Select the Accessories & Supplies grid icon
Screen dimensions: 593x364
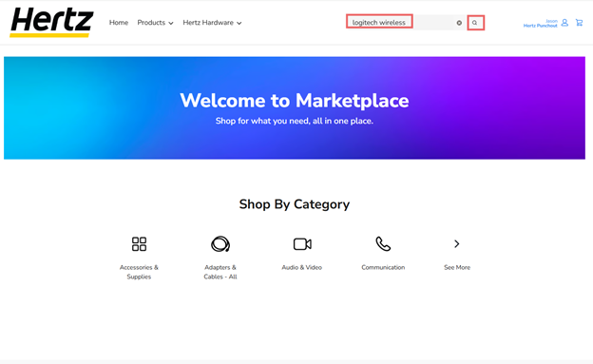(x=139, y=244)
